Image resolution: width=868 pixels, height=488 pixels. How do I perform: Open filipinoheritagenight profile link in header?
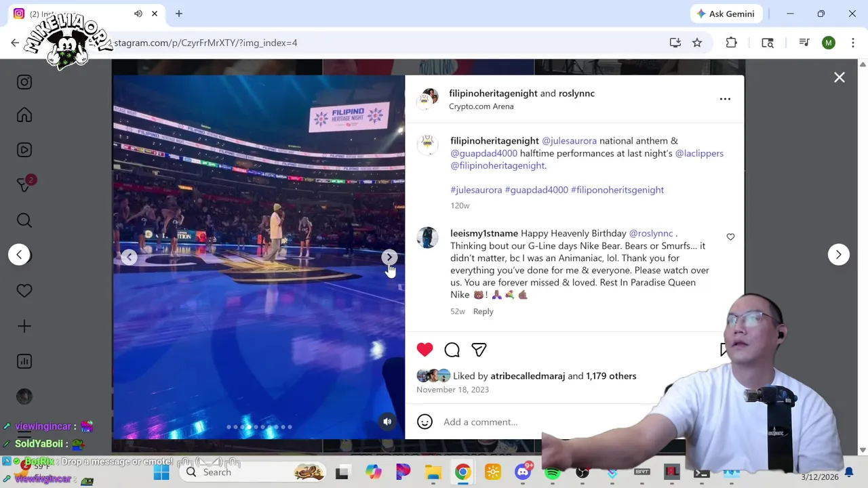(493, 93)
